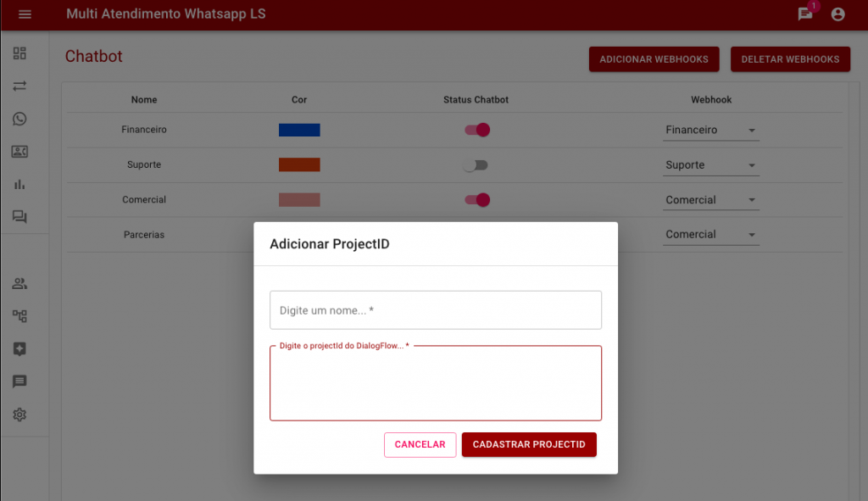Image resolution: width=868 pixels, height=501 pixels.
Task: Click the users group sidebar icon
Action: [19, 283]
